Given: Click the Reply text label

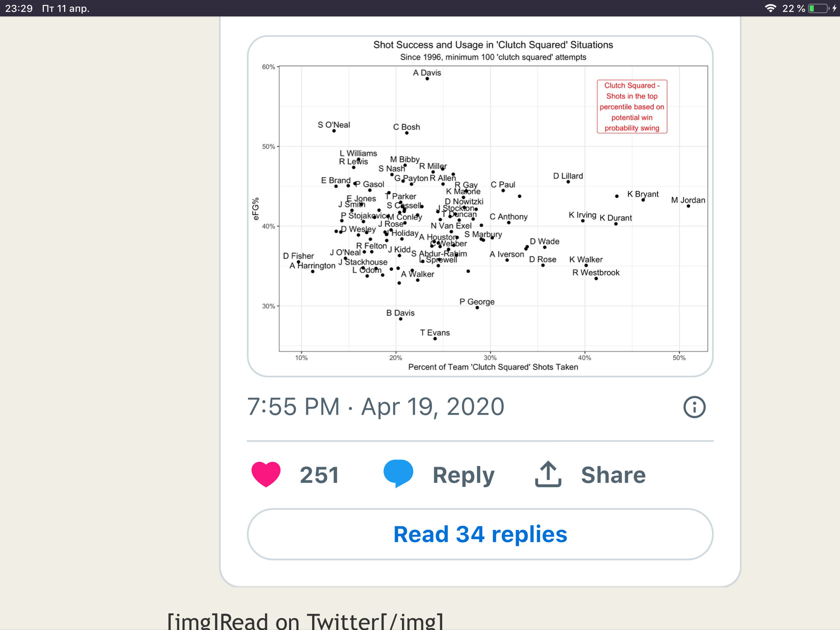Looking at the screenshot, I should point(463,475).
